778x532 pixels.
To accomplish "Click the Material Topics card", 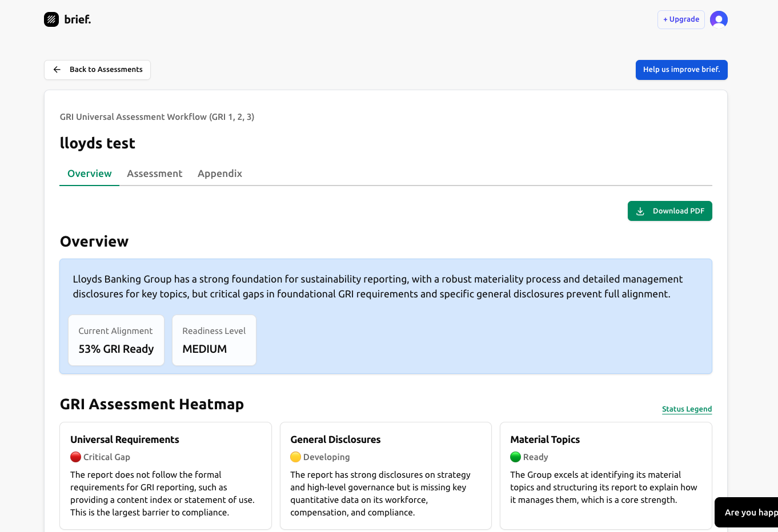I will point(606,475).
